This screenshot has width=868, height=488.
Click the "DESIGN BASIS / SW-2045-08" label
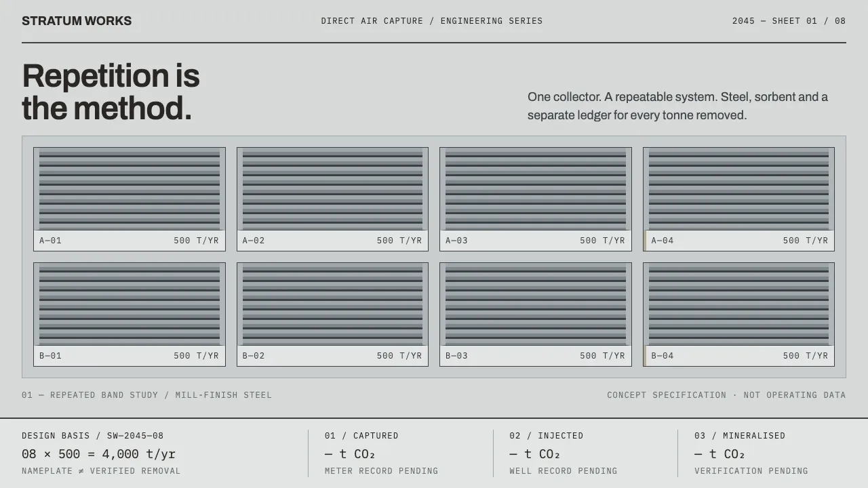coord(92,436)
